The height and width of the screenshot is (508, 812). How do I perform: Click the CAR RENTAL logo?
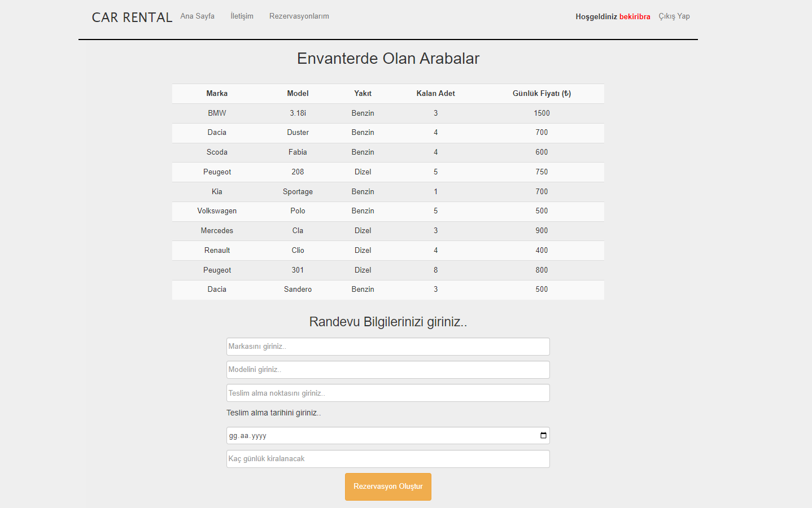click(x=132, y=16)
